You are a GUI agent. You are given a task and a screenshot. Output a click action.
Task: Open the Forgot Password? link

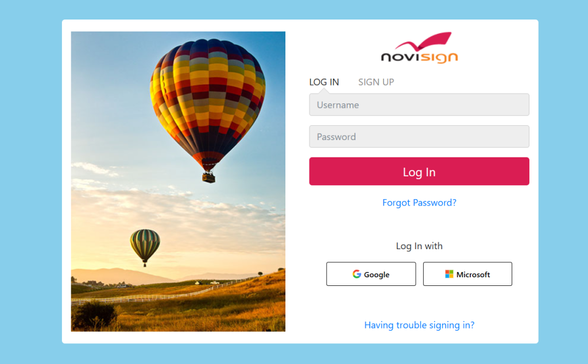point(419,203)
